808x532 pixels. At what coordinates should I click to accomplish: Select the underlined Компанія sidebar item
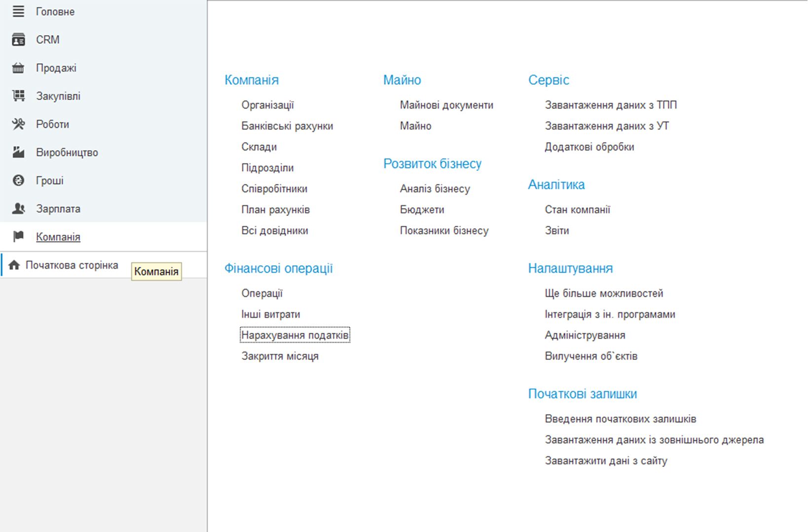(58, 237)
